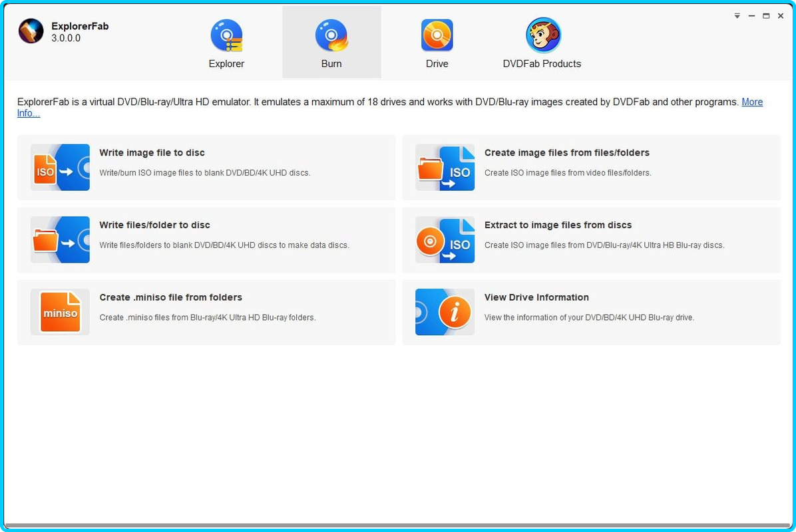The width and height of the screenshot is (796, 532).
Task: Open the Drive tab icon
Action: click(x=437, y=35)
